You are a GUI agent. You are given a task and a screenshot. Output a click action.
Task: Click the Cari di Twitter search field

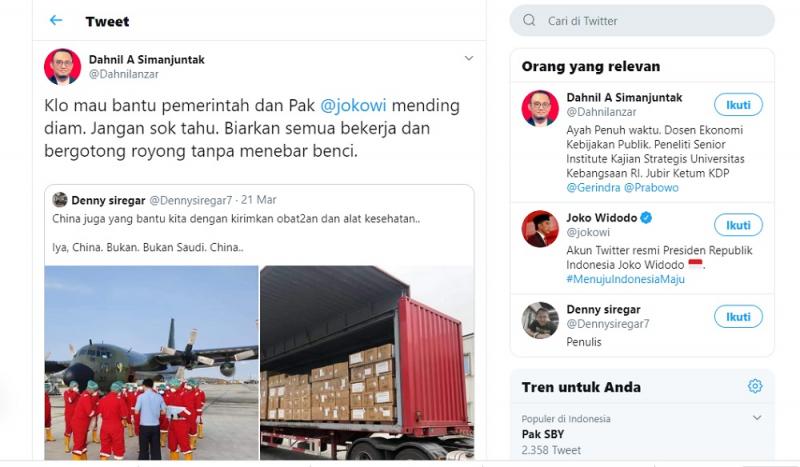[642, 20]
